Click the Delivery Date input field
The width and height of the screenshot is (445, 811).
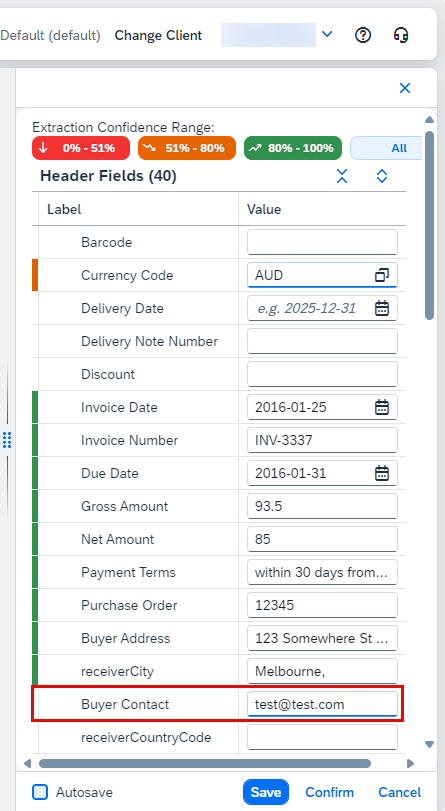pos(322,308)
